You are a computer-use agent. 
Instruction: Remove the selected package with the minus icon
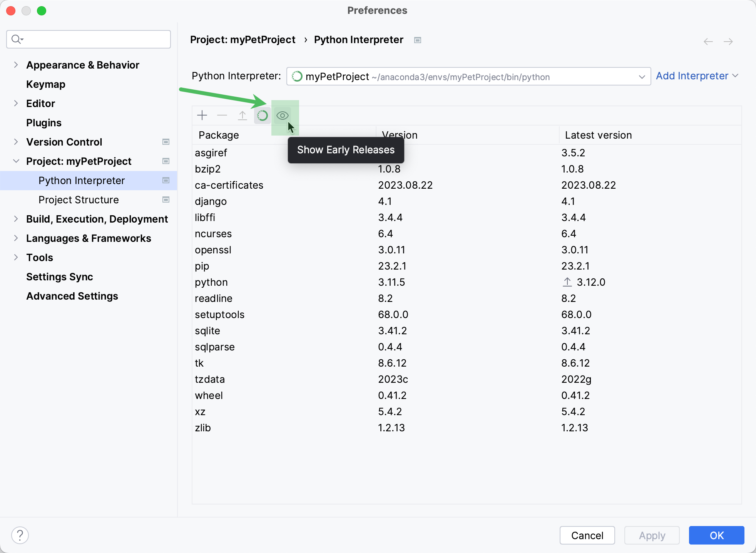[x=222, y=115]
